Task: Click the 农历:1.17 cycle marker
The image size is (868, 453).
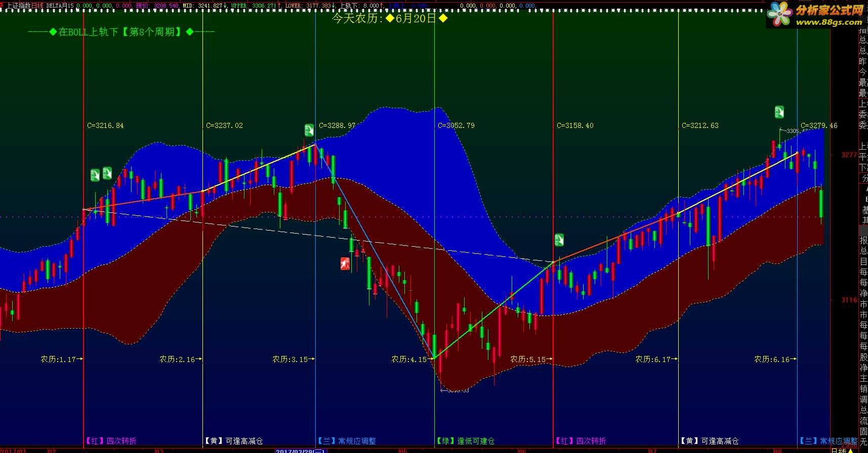Action: [x=62, y=359]
